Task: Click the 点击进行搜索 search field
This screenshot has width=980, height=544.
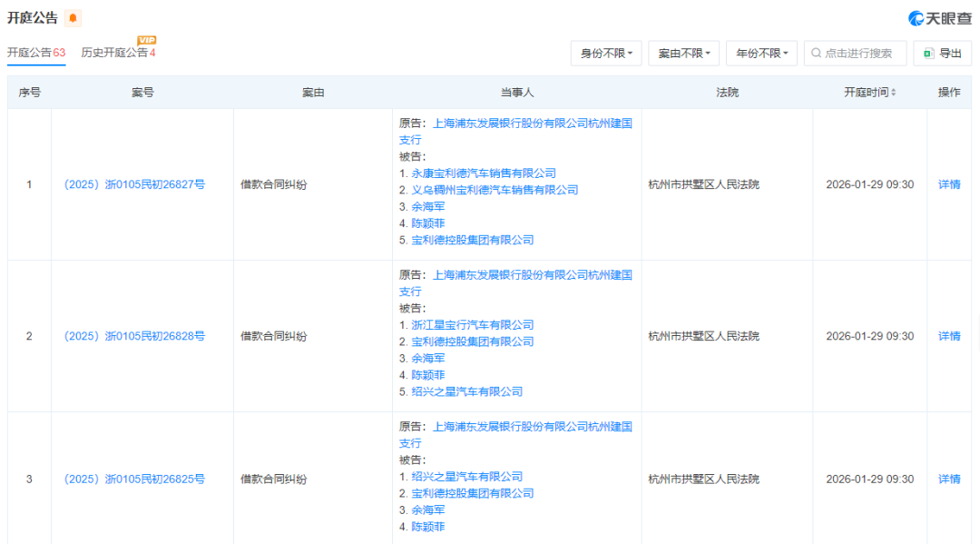Action: pyautogui.click(x=855, y=54)
